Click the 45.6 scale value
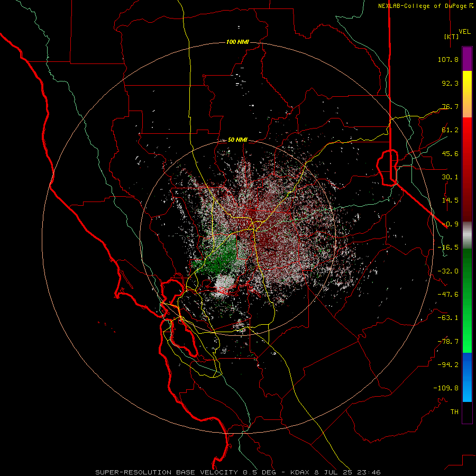This screenshot has width=476, height=476. (450, 153)
